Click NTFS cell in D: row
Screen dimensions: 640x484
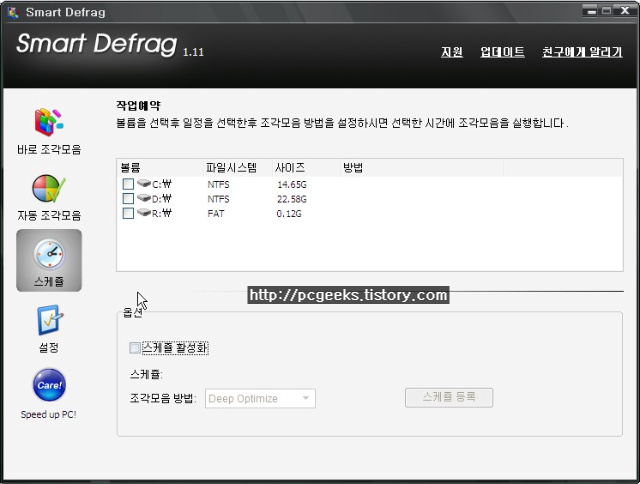[x=218, y=199]
